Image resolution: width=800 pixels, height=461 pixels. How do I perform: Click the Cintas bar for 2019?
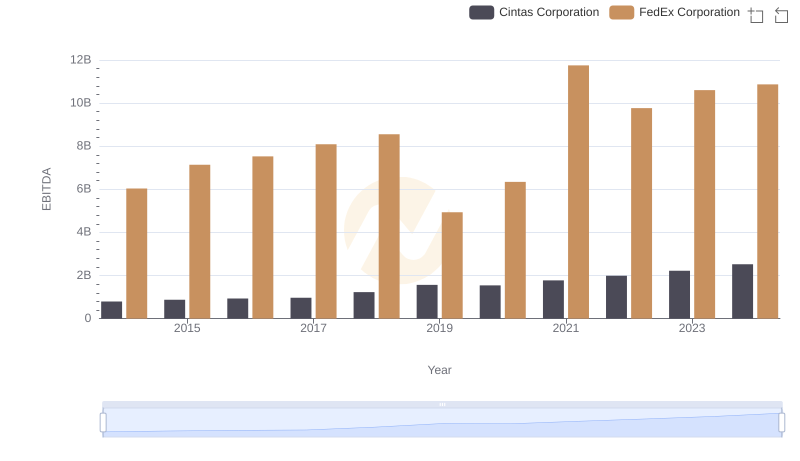pyautogui.click(x=427, y=302)
